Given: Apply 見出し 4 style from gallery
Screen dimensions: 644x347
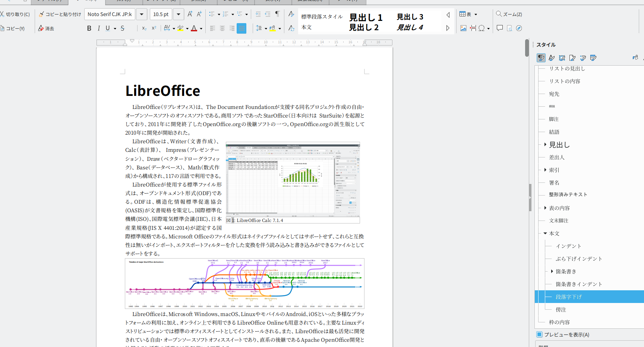Looking at the screenshot, I should [x=410, y=27].
